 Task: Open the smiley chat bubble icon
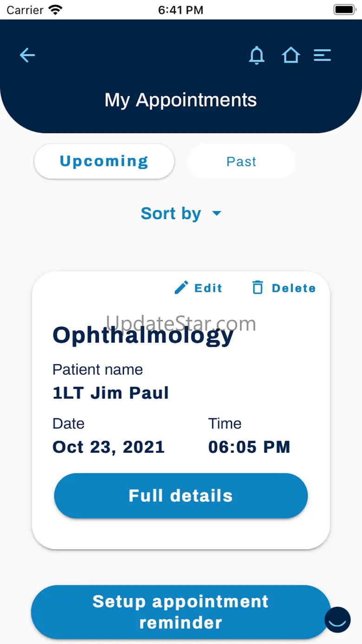pos(337,619)
